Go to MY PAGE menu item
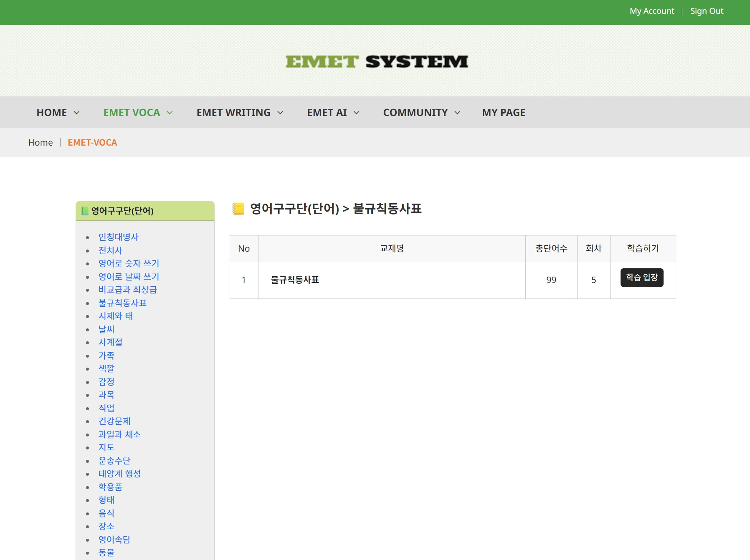 504,113
